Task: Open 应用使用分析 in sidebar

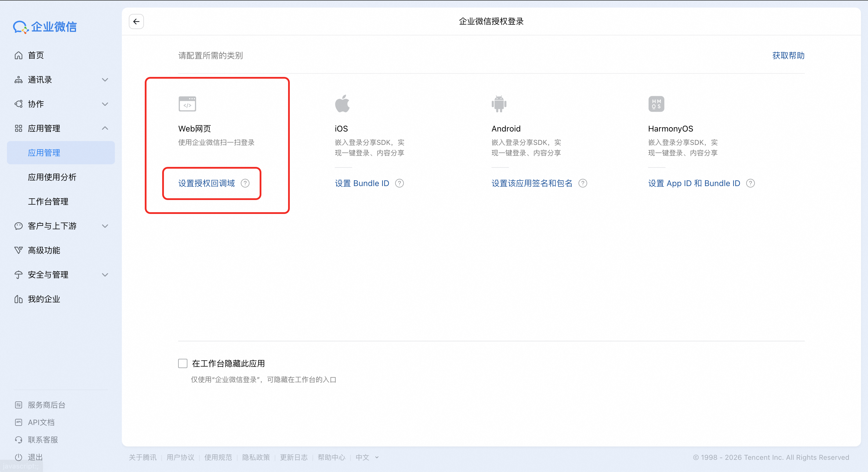Action: (52, 177)
